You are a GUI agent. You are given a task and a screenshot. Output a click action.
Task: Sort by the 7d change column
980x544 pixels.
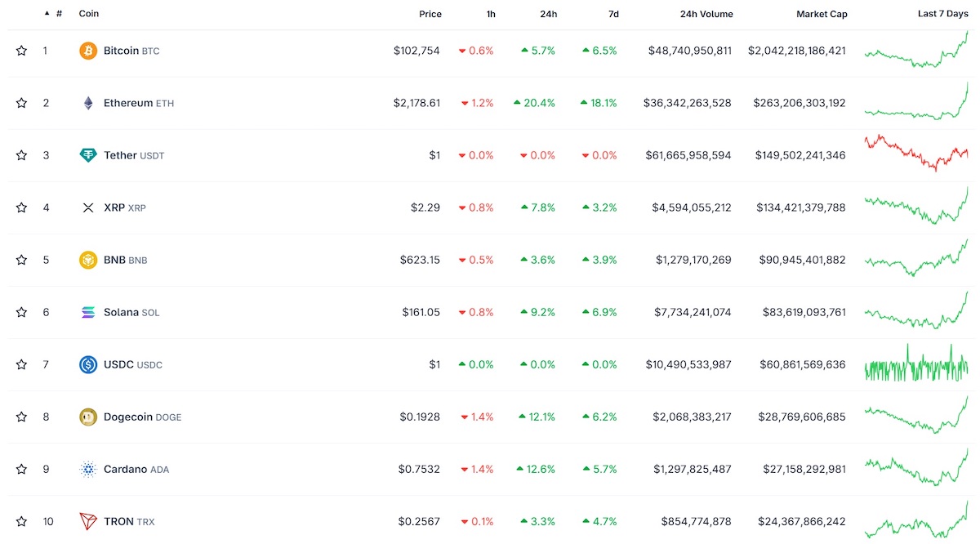click(613, 14)
